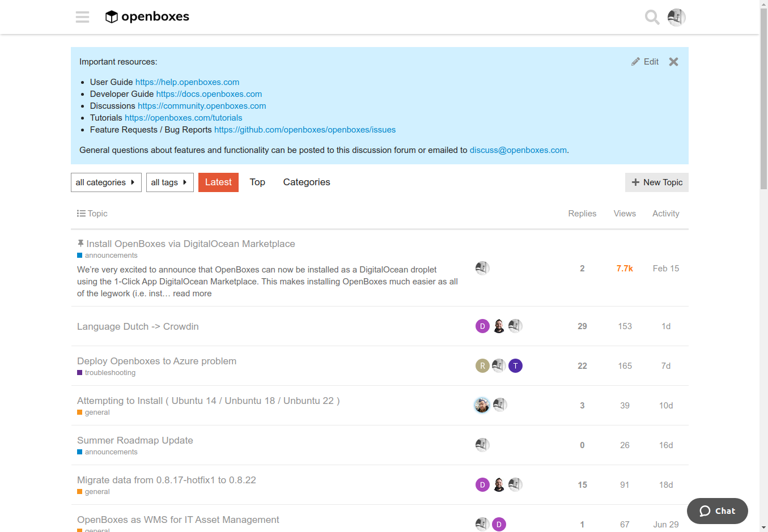
Task: Click the search magnifier icon
Action: point(652,18)
